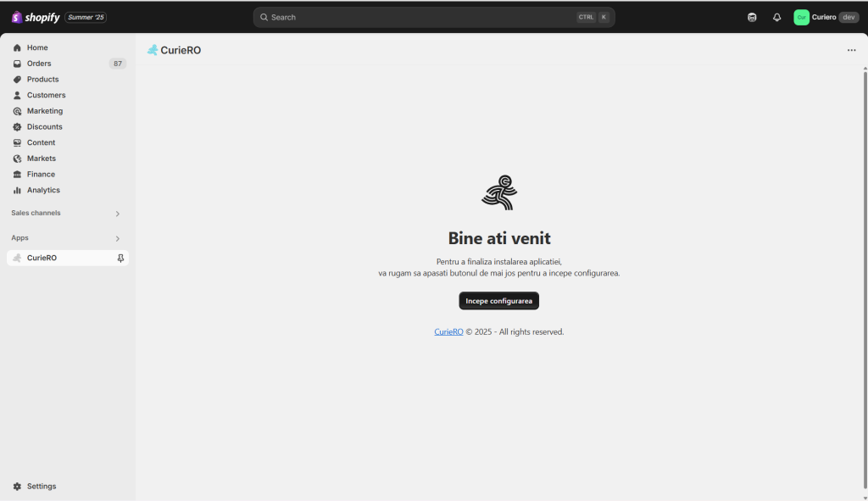Click the Shopify logo
This screenshot has width=868, height=501.
(36, 17)
